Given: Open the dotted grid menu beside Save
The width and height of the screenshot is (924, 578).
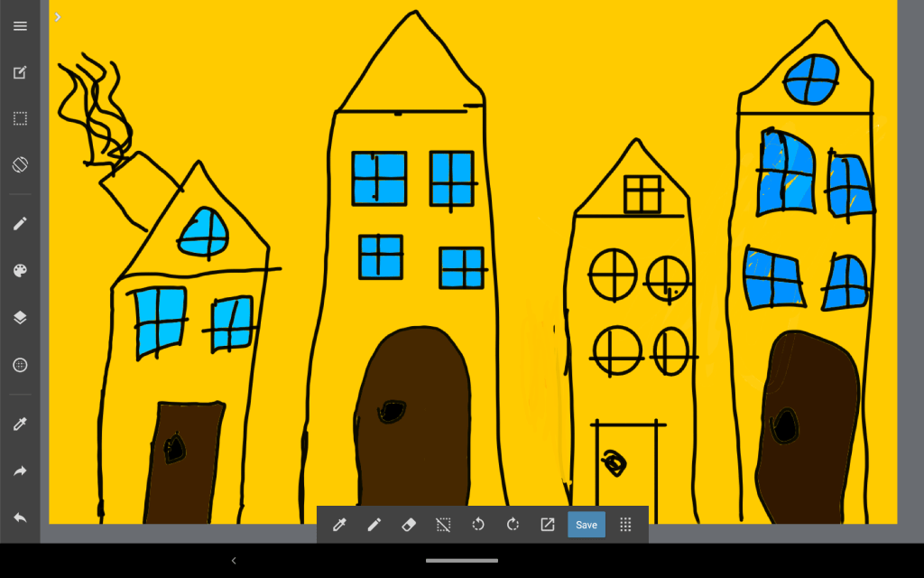Looking at the screenshot, I should [x=625, y=525].
